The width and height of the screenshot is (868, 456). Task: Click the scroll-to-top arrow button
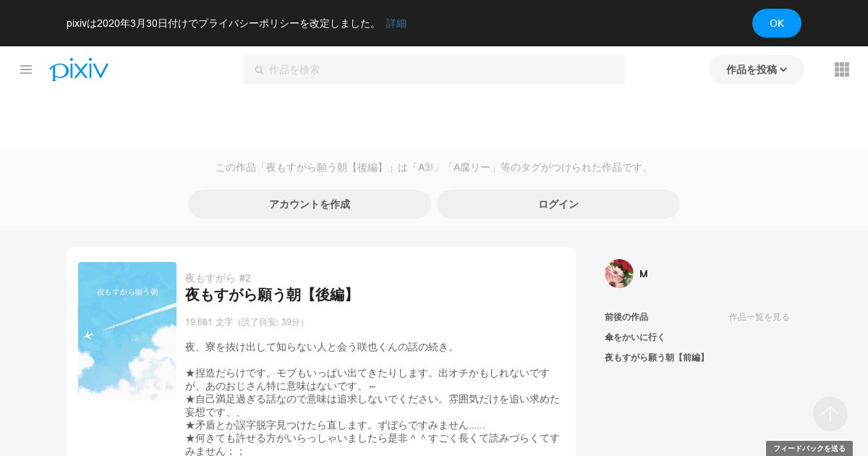click(x=830, y=414)
